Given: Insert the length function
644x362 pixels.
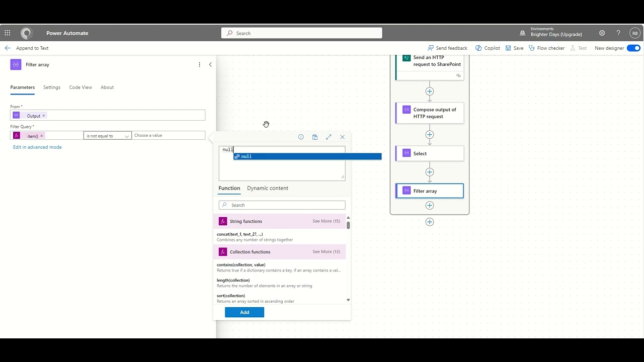Looking at the screenshot, I should click(279, 283).
